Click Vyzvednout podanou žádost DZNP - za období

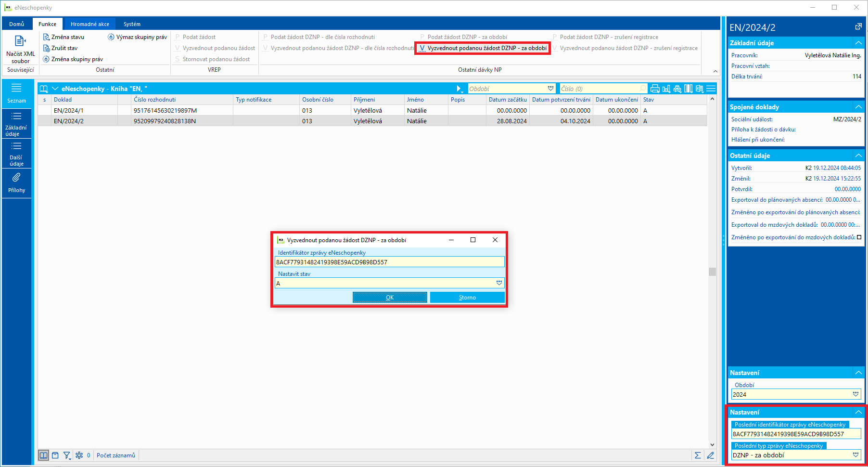pyautogui.click(x=483, y=48)
